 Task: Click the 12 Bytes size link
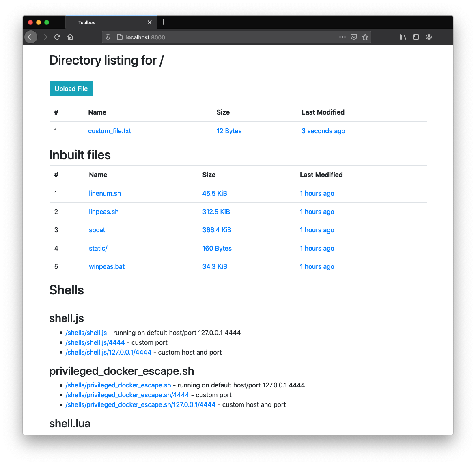[229, 131]
